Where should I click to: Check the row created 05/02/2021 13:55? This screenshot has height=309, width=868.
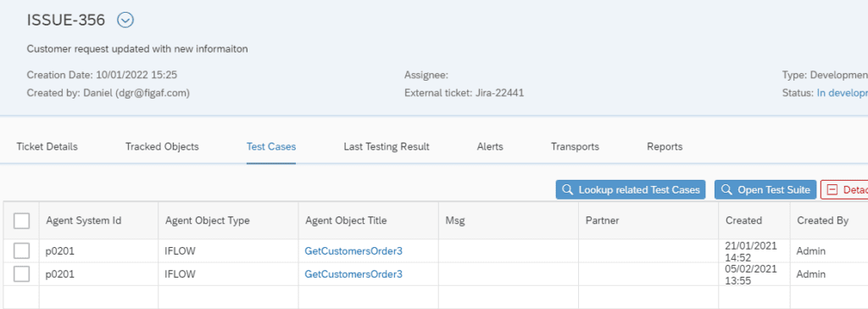[x=21, y=274]
